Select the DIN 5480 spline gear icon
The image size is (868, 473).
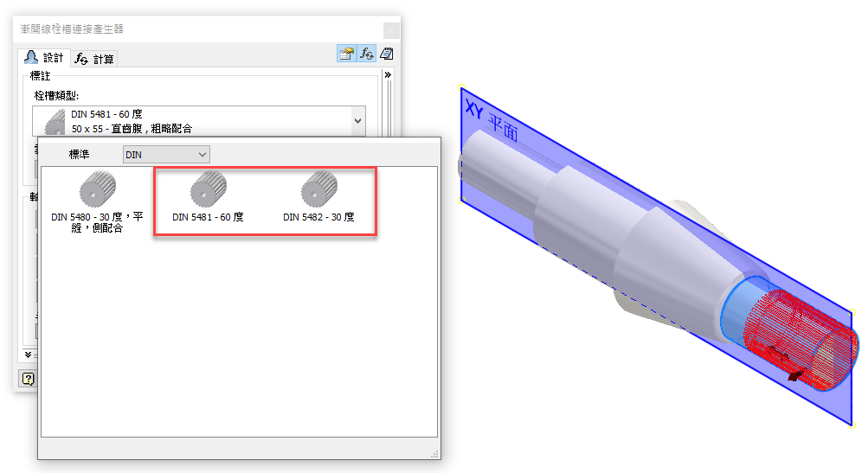(x=98, y=189)
